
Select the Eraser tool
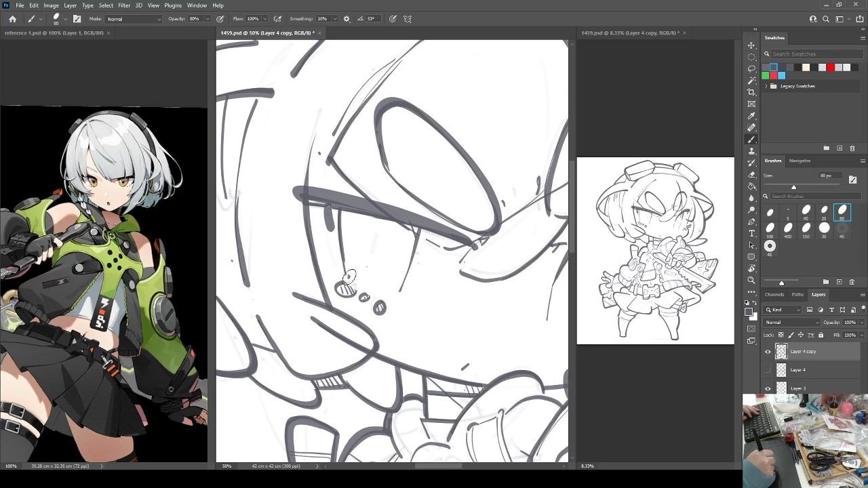point(751,174)
